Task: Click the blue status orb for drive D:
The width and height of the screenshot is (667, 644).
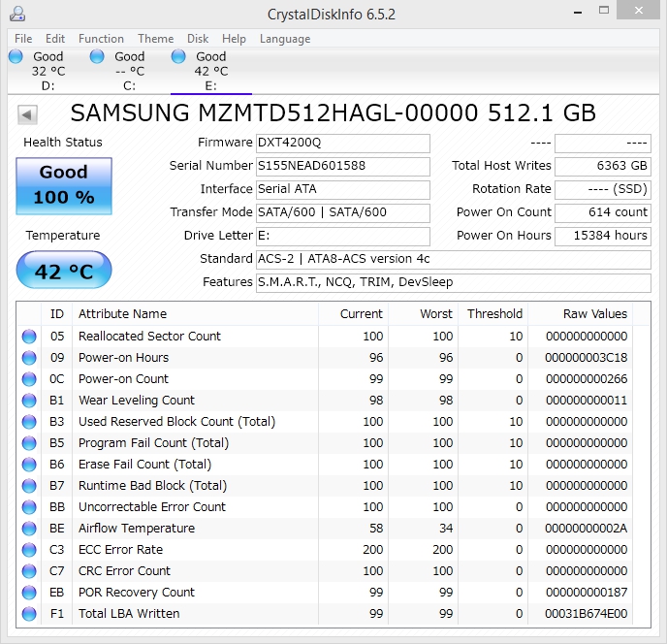Action: [16, 56]
